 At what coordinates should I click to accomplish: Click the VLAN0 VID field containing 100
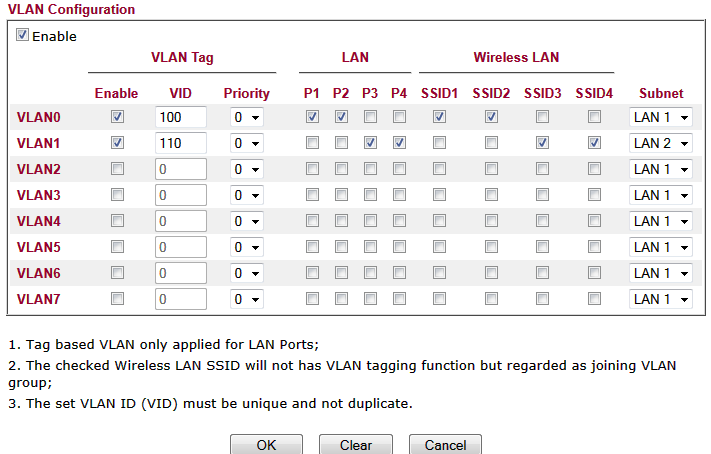pyautogui.click(x=180, y=117)
